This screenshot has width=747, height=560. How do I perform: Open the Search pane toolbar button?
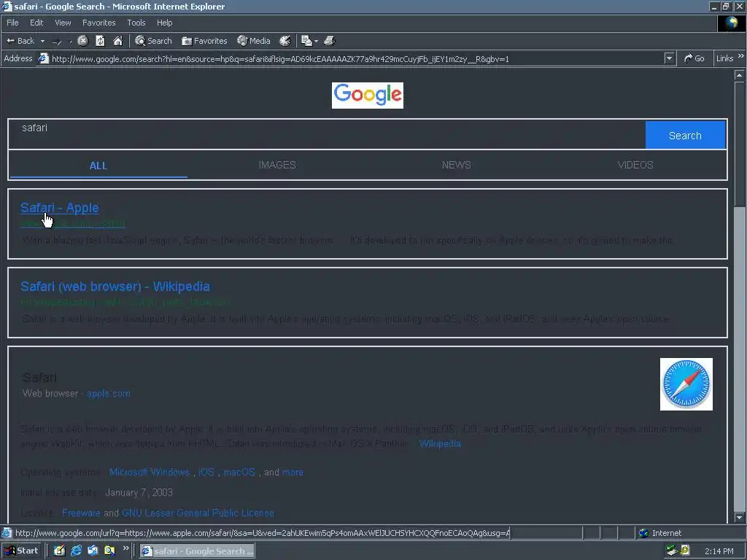(x=153, y=41)
